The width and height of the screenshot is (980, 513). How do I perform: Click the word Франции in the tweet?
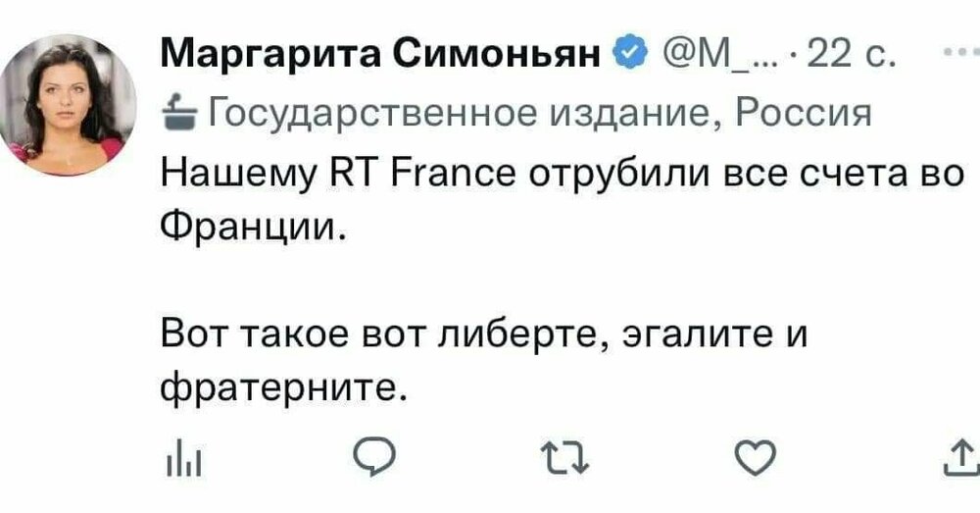[x=253, y=232]
